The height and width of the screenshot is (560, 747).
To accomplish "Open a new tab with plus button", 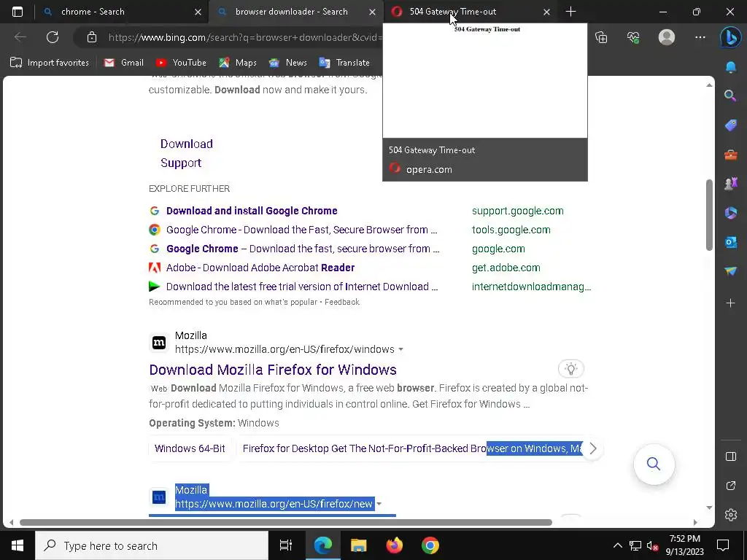I will (x=570, y=12).
